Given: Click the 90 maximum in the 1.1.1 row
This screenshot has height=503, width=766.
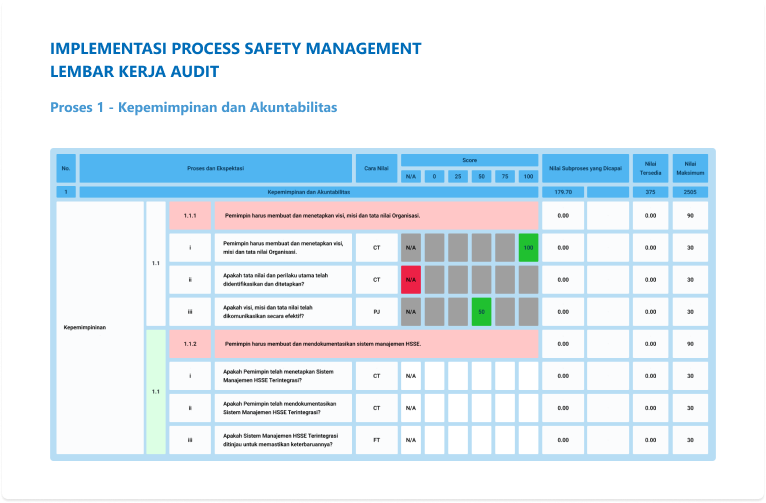Looking at the screenshot, I should click(x=690, y=215).
